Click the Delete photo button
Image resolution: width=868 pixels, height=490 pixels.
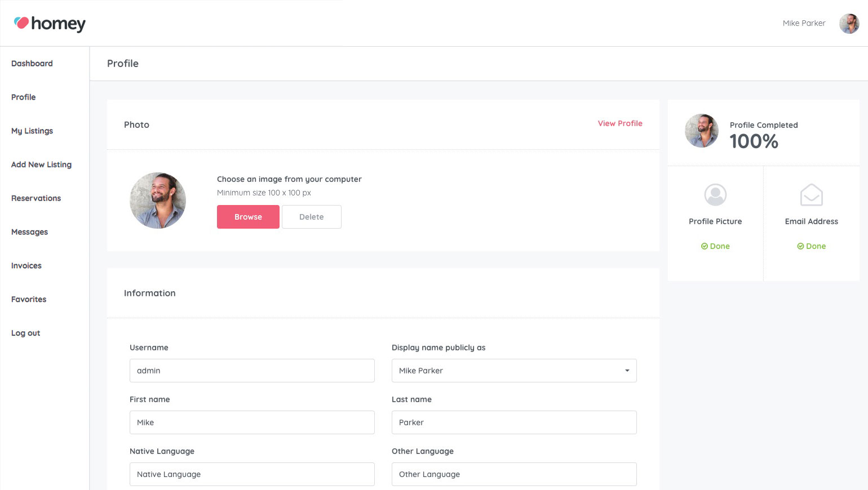point(311,217)
